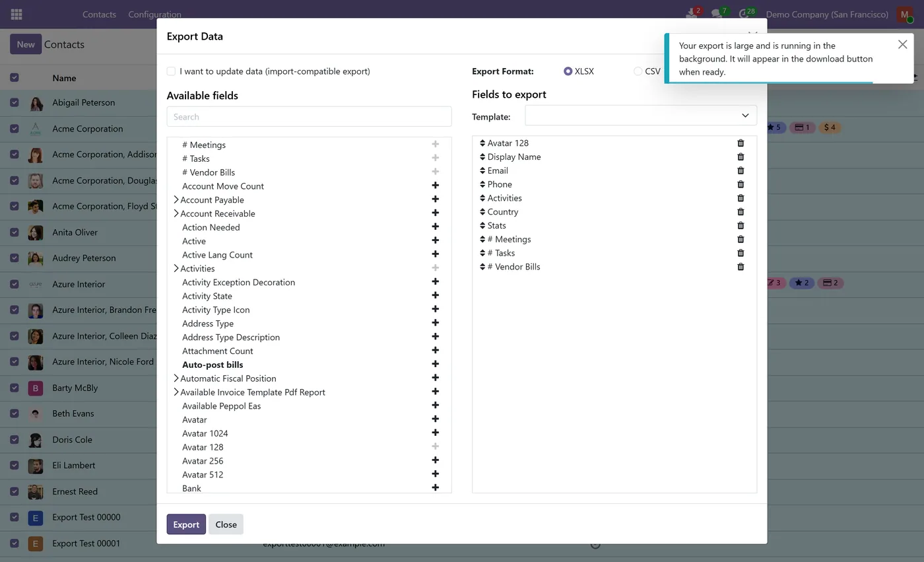
Task: Add Action Needed field with plus icon
Action: coord(435,227)
